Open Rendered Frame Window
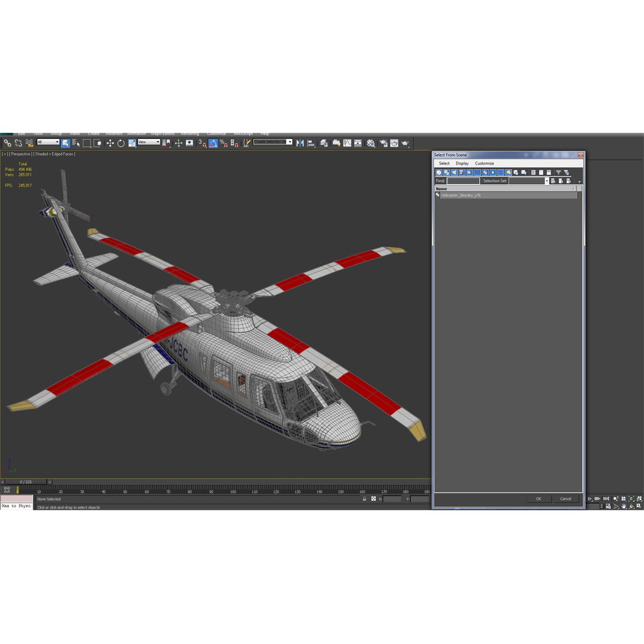Screen dimensions: 644x644 click(x=394, y=143)
